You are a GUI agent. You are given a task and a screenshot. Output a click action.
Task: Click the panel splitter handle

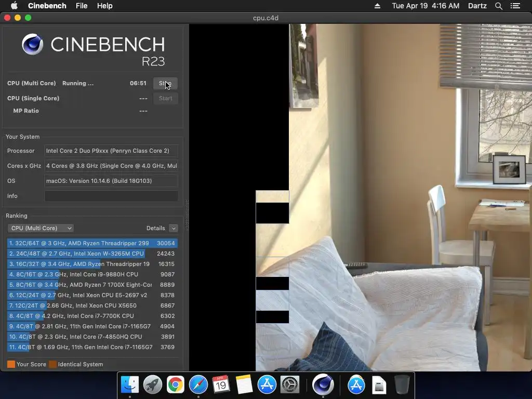187,215
